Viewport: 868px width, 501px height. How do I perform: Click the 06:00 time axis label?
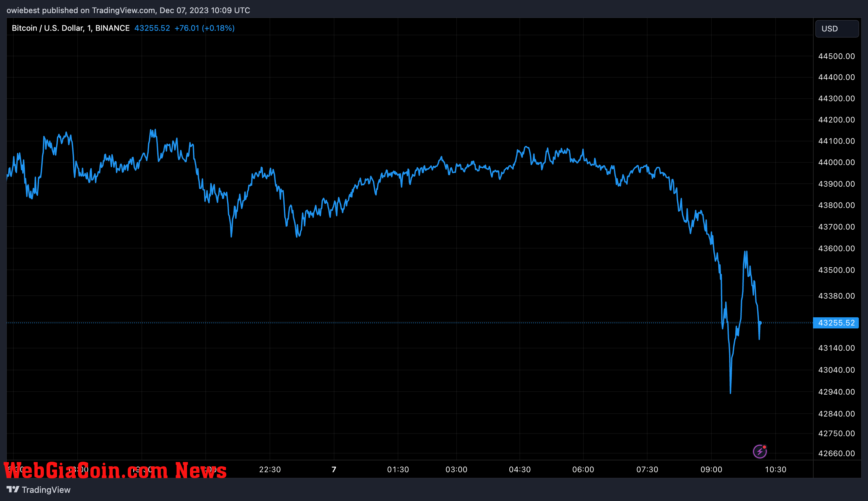click(x=583, y=470)
